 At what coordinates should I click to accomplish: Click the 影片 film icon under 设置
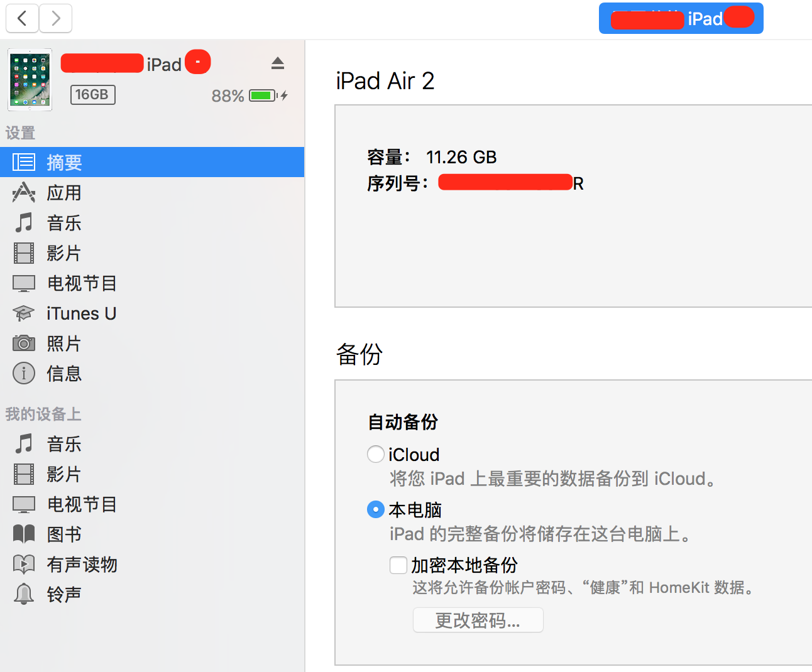coord(24,253)
